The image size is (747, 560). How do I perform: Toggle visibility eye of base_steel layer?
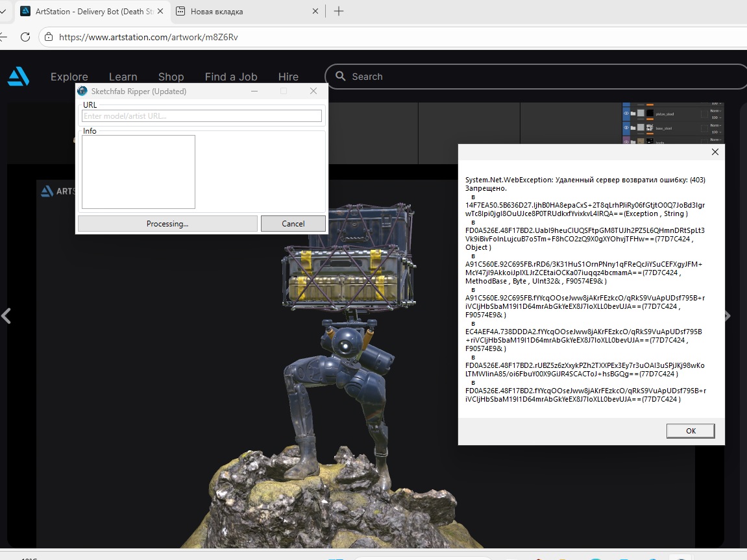pyautogui.click(x=627, y=128)
